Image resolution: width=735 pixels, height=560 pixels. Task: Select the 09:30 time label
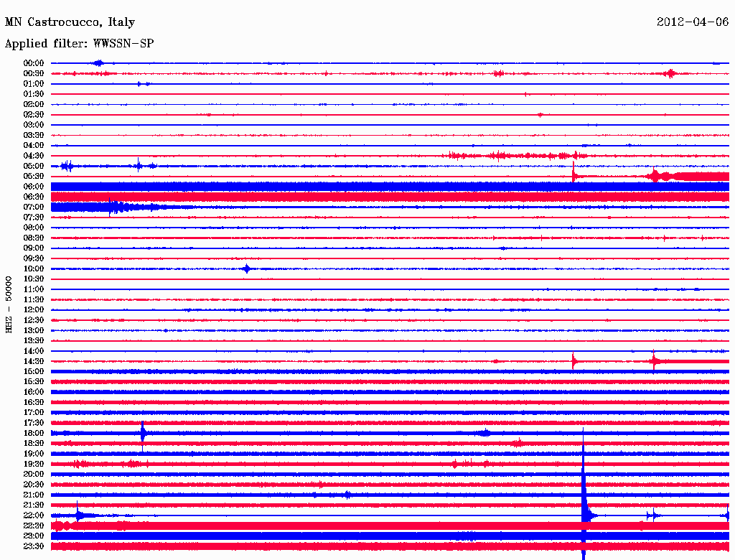[34, 258]
